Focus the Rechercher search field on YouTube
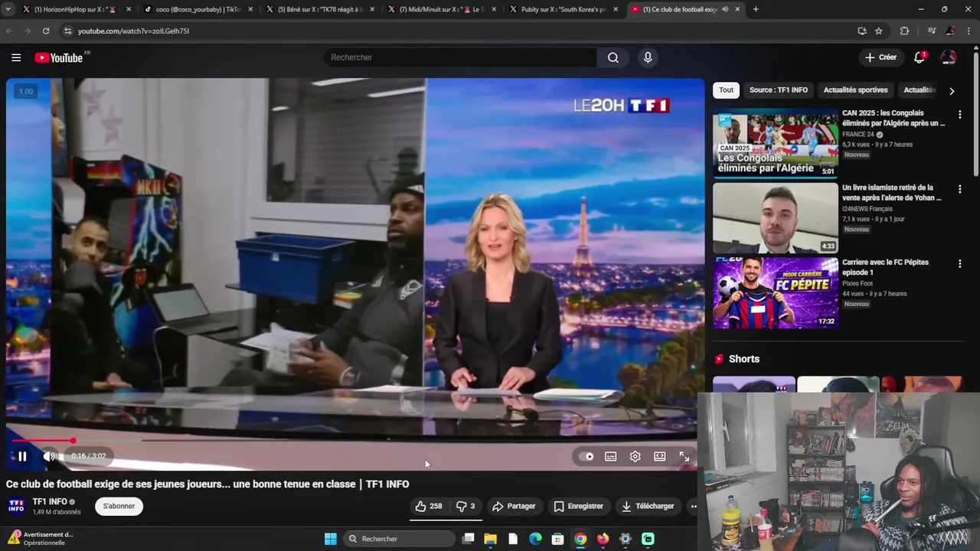980x551 pixels. [x=460, y=57]
